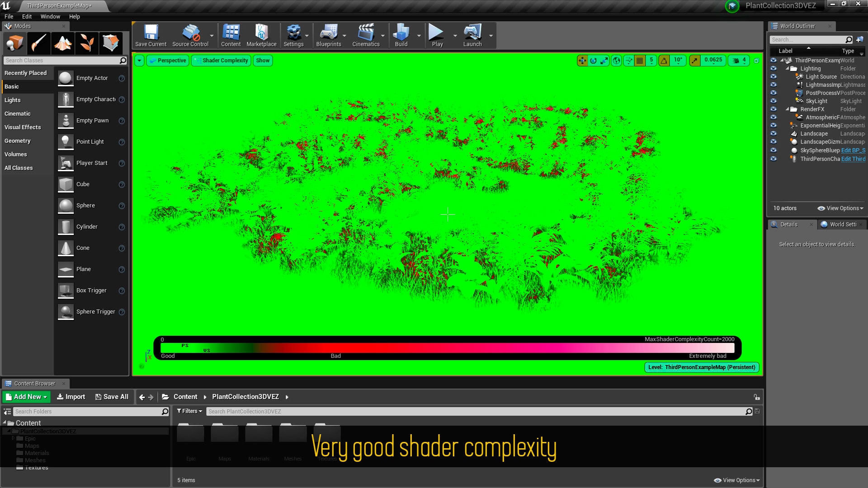Hide the Landscape actor via eye icon
Viewport: 868px width, 488px height.
(x=774, y=134)
